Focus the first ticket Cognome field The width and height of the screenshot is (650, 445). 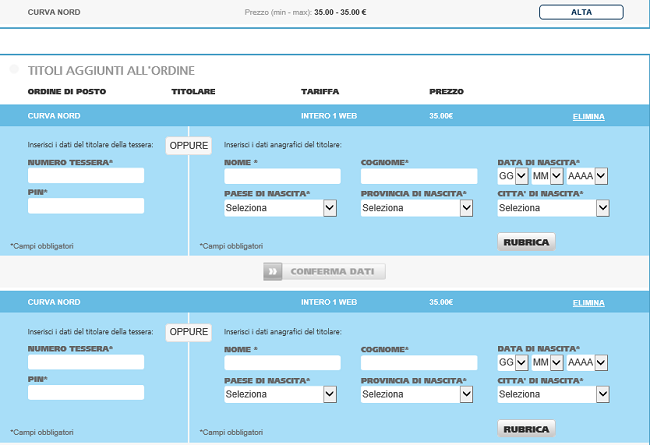click(x=419, y=176)
